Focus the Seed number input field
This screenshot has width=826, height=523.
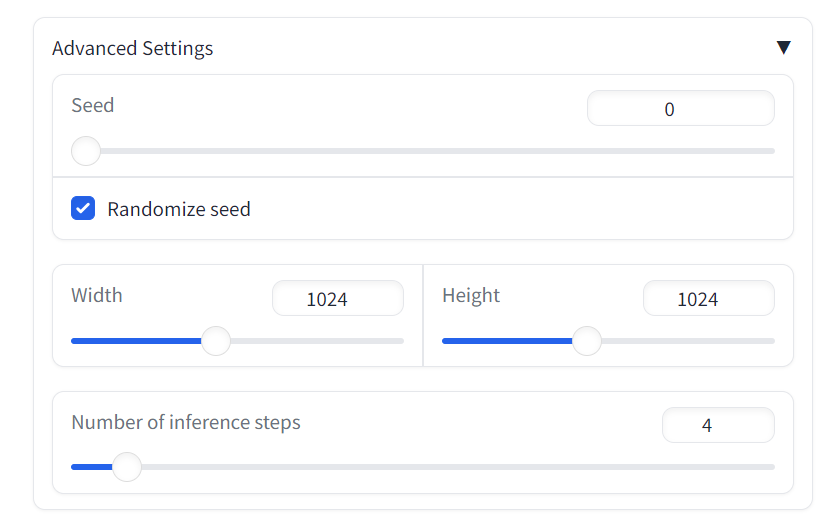click(x=680, y=109)
